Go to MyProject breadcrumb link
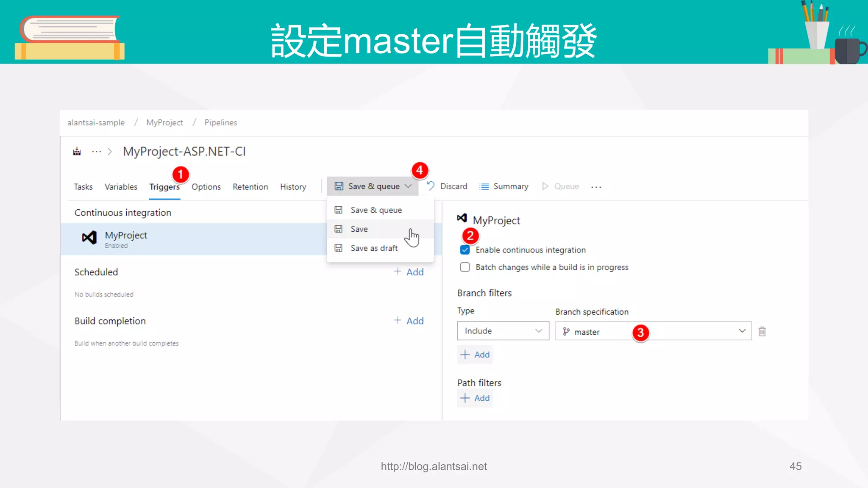 (x=164, y=122)
